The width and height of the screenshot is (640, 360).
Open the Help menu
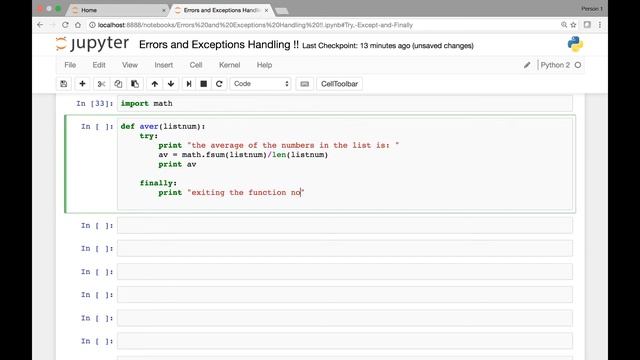264,65
